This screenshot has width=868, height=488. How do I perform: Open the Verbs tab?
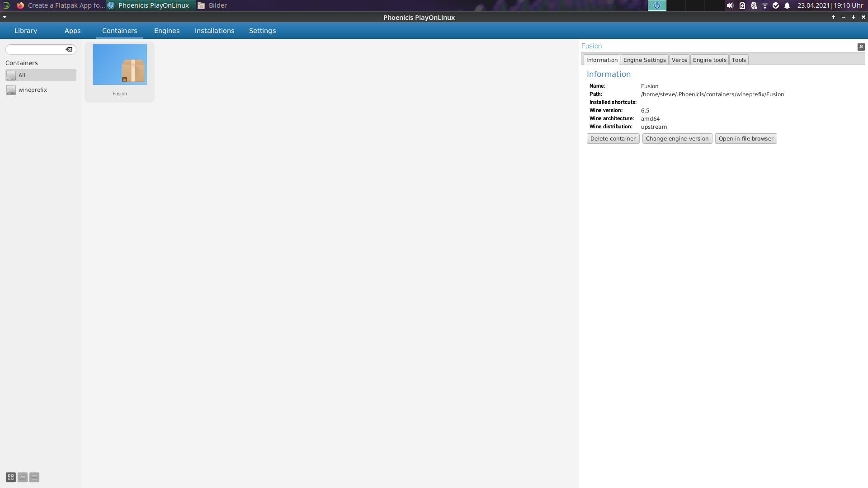679,60
